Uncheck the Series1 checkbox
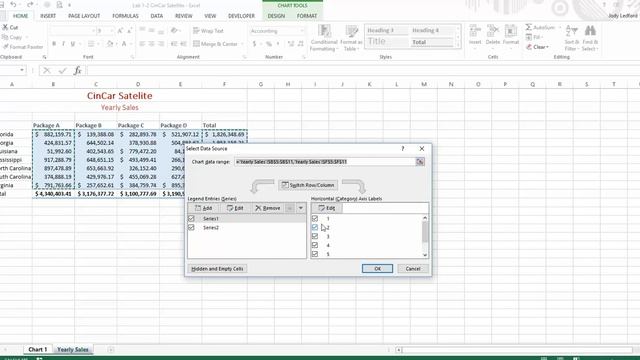Viewport: 640px width, 360px height. tap(191, 219)
